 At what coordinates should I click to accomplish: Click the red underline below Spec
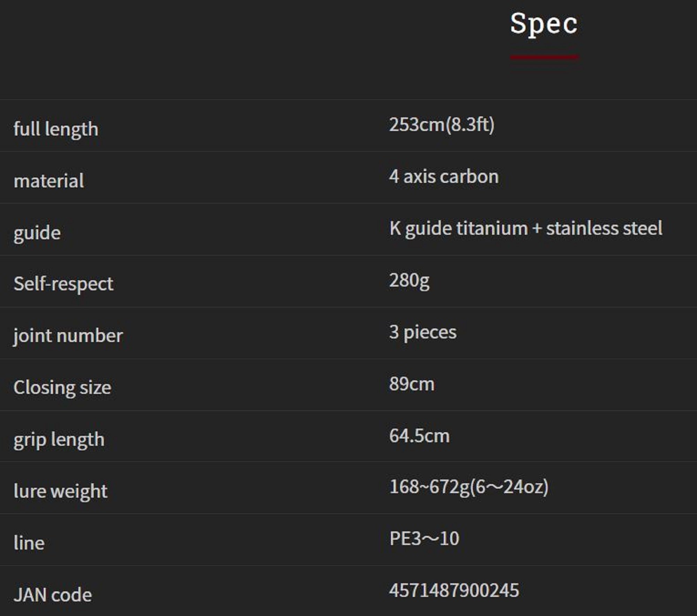tap(544, 57)
